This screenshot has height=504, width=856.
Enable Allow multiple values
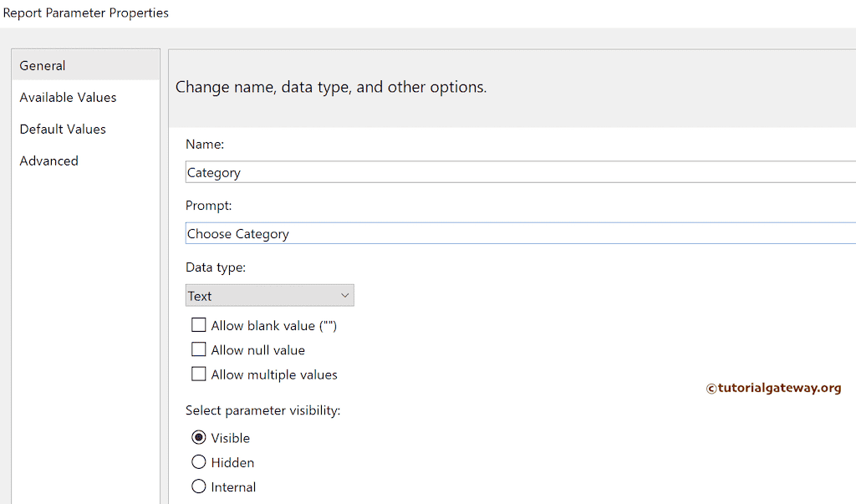[198, 374]
